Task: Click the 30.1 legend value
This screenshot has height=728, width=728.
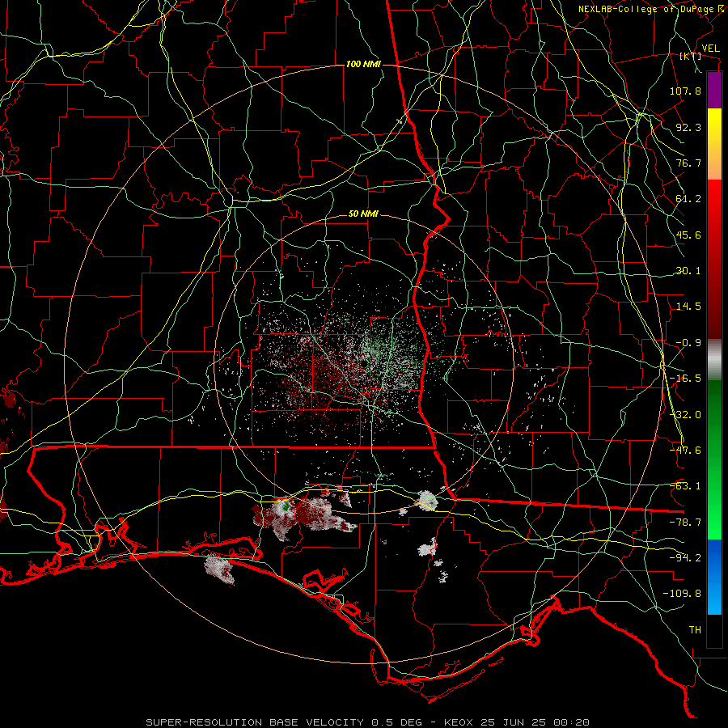Action: 688,271
